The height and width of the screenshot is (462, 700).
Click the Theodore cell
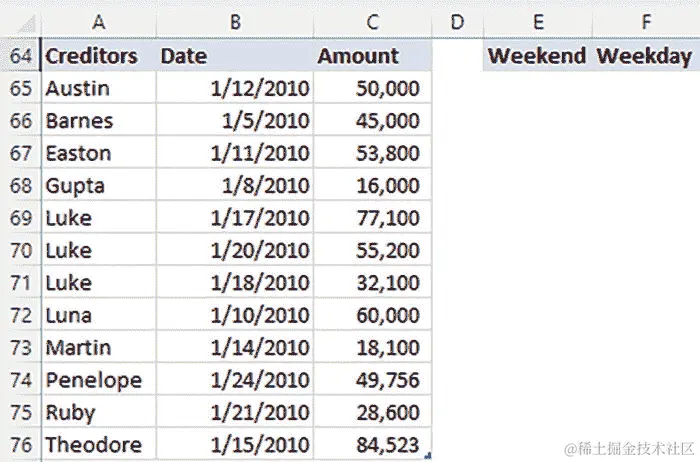98,445
